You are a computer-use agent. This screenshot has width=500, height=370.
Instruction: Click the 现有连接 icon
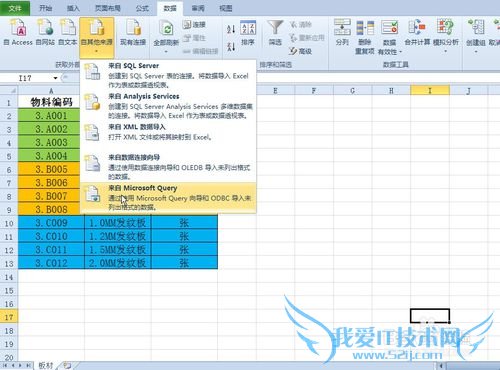click(x=133, y=32)
